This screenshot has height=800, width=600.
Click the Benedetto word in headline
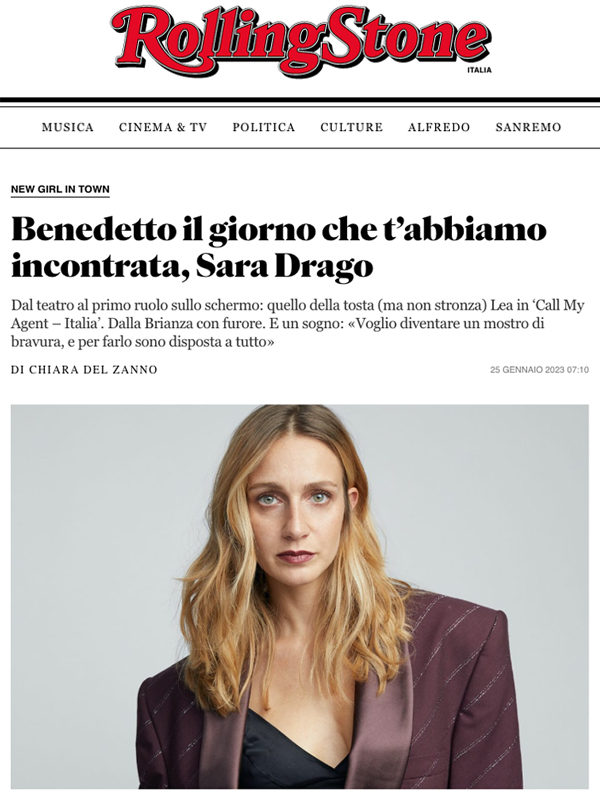point(93,230)
